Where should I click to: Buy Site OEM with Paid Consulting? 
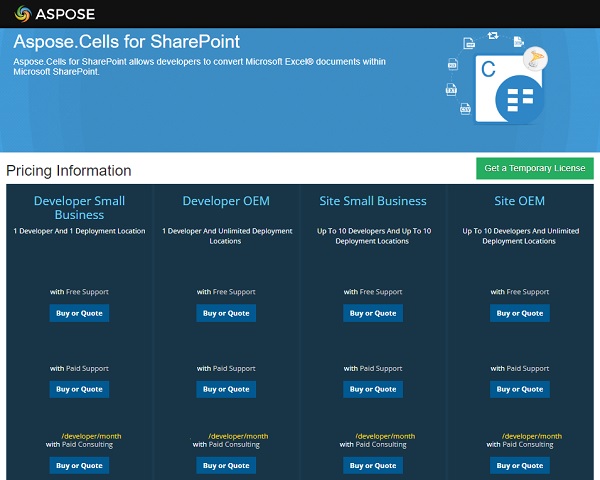click(x=520, y=465)
